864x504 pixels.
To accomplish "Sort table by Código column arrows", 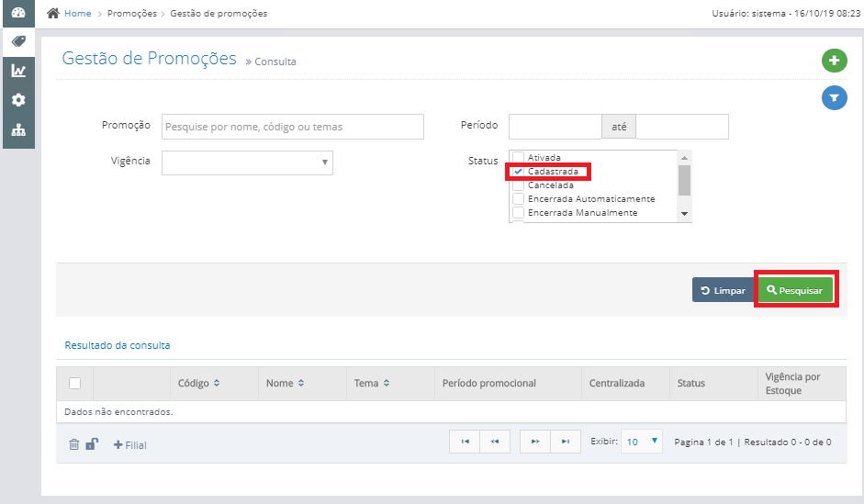I will click(x=217, y=383).
